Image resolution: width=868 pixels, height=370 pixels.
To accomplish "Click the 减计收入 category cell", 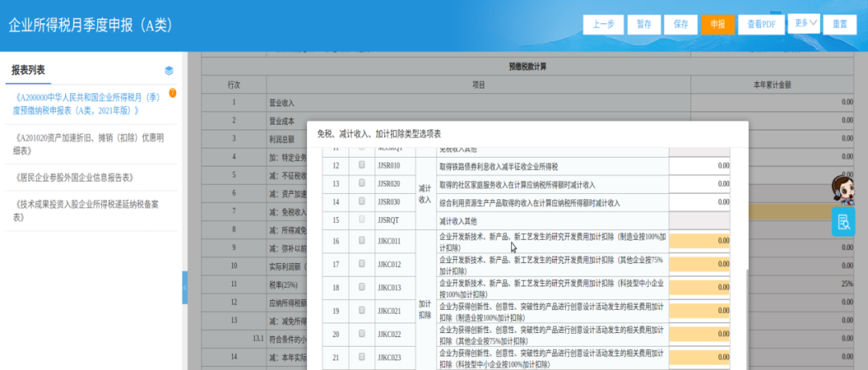I will pos(424,193).
